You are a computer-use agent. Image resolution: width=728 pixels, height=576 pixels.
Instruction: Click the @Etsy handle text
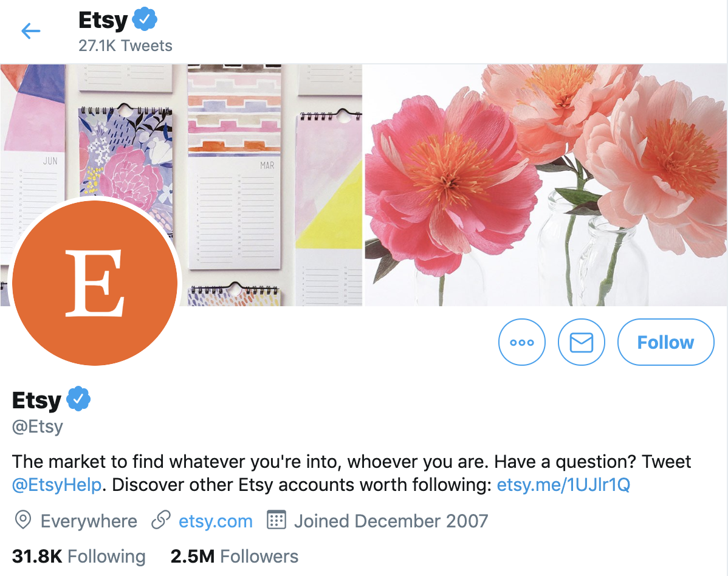pos(38,427)
